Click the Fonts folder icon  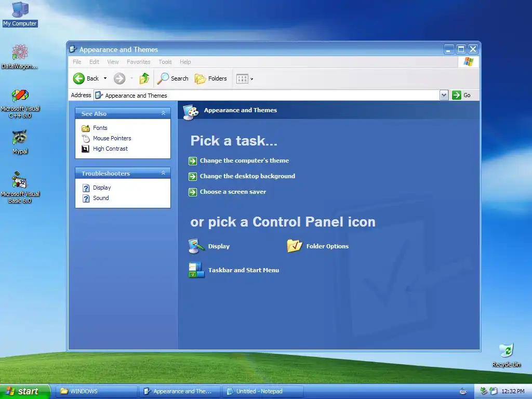[x=86, y=128]
